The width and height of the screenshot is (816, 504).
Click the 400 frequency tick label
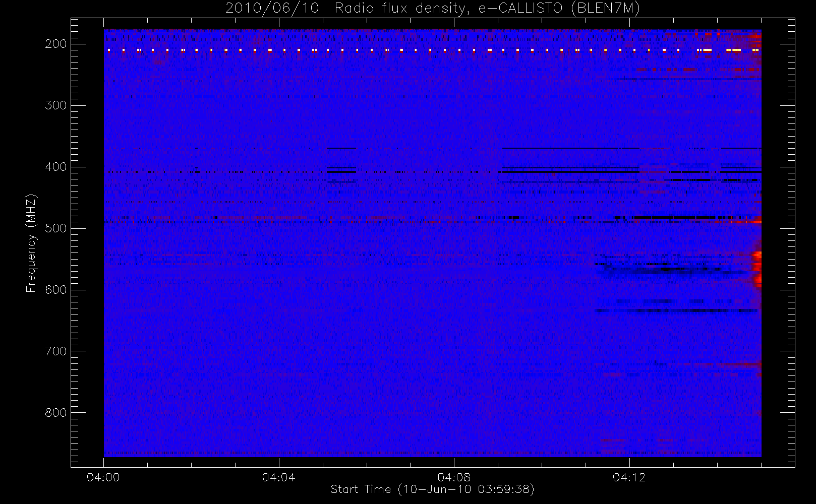pos(56,167)
